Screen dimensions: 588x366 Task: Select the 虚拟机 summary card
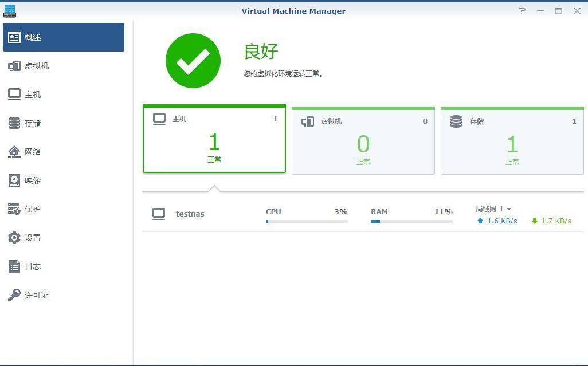pyautogui.click(x=363, y=140)
